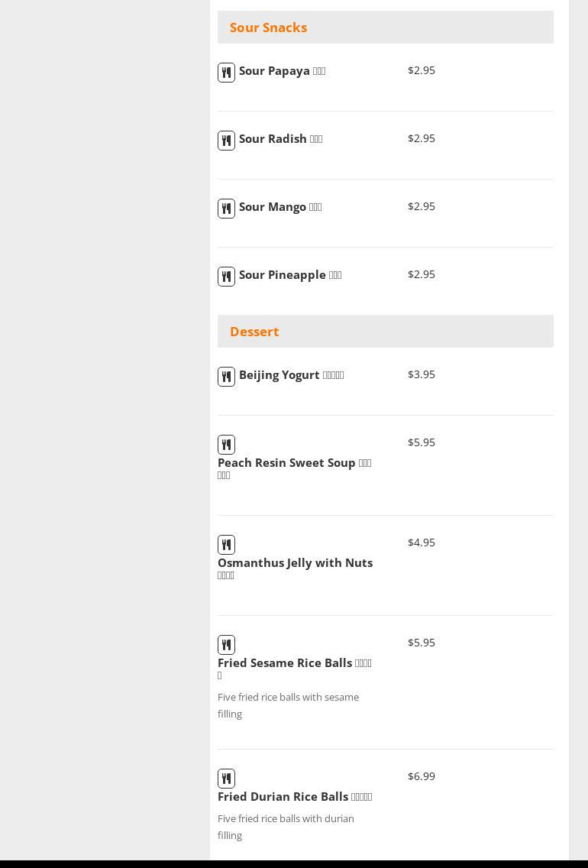Click the fork-knife icon beside Sour Papaya
The image size is (588, 868).
click(226, 73)
